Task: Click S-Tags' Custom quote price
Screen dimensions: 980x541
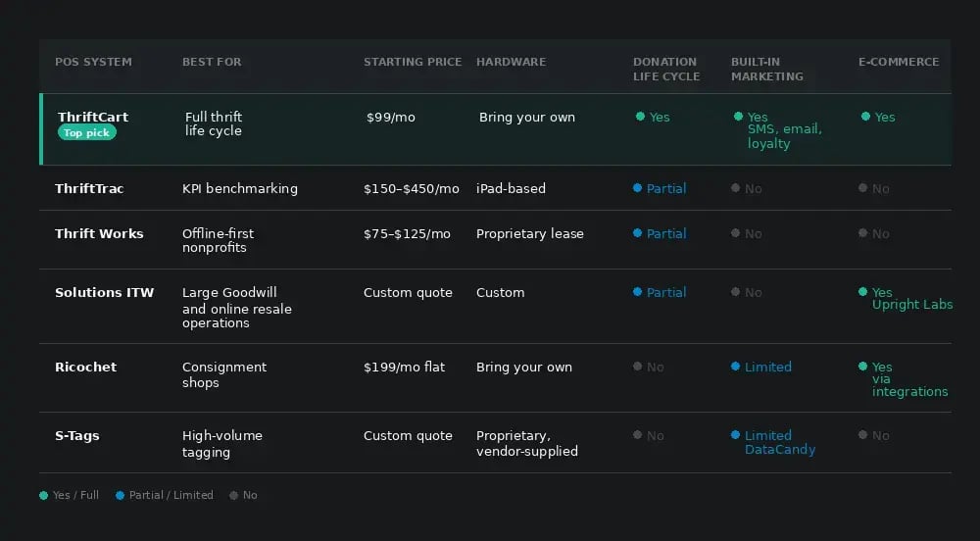Action: pyautogui.click(x=408, y=436)
